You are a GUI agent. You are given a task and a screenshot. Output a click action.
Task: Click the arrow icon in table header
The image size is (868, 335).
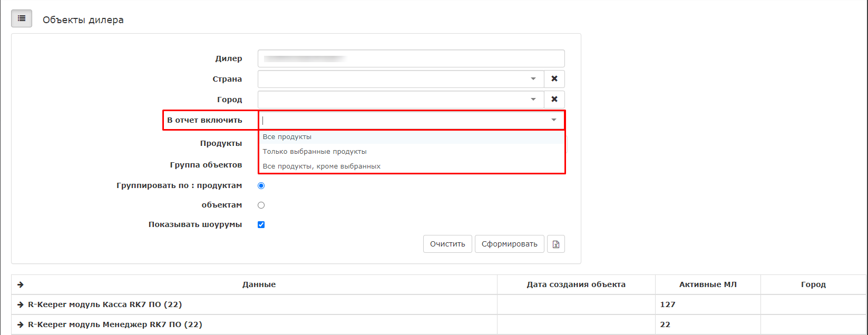point(21,284)
